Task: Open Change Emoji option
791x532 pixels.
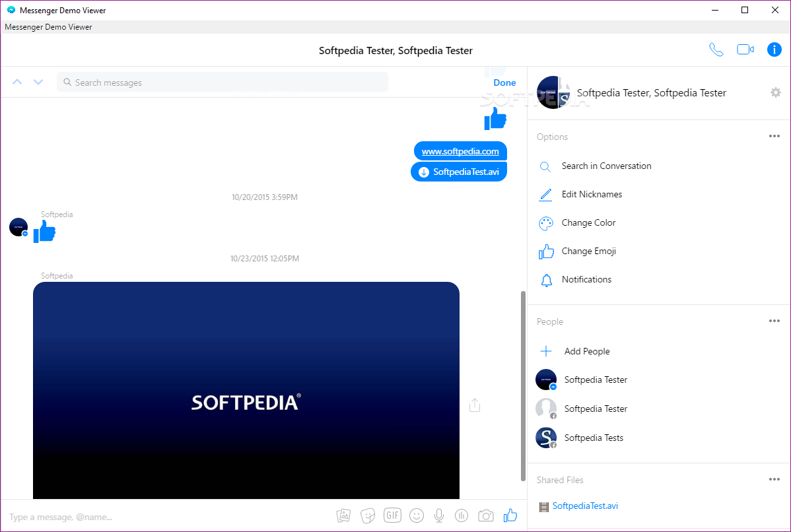Action: [x=589, y=251]
